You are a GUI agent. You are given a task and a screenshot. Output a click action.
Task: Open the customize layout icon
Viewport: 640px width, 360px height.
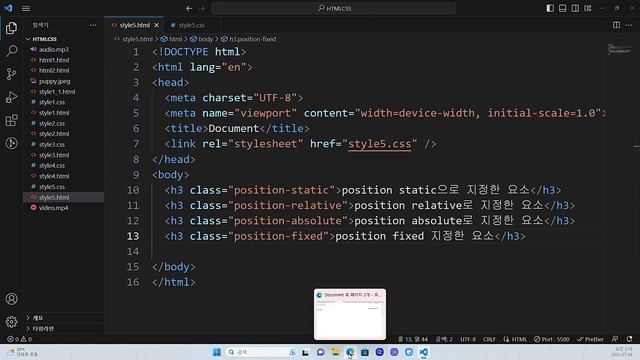[x=588, y=8]
